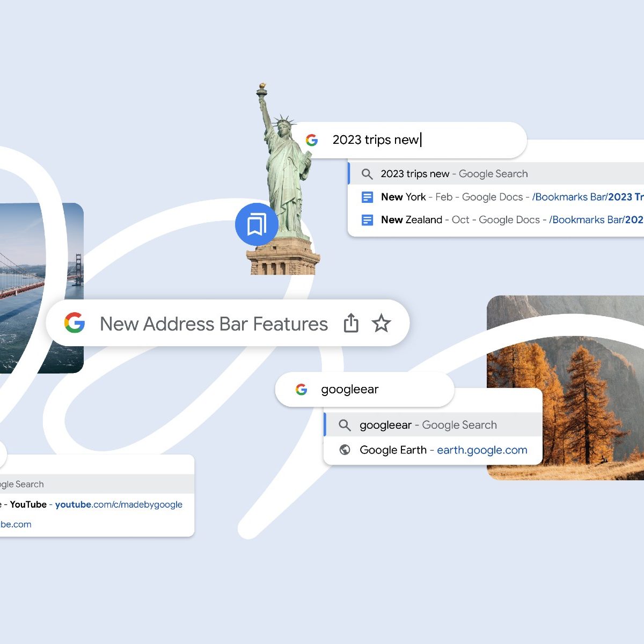This screenshot has width=644, height=644.
Task: Click the star bookmark icon
Action: click(381, 324)
